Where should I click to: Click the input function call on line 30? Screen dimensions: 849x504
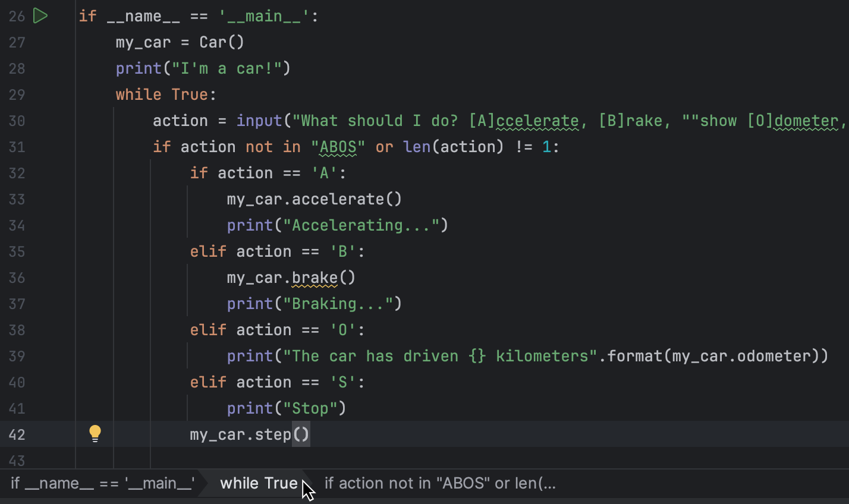(x=259, y=121)
